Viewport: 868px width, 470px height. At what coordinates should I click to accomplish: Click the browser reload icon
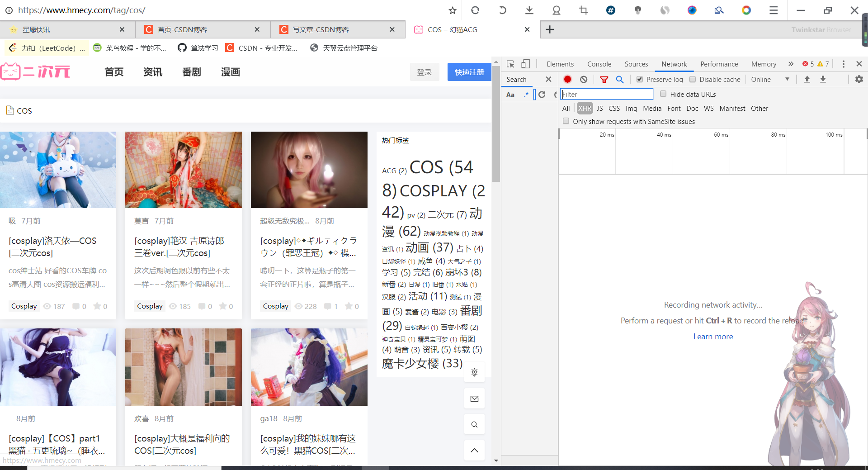point(475,10)
